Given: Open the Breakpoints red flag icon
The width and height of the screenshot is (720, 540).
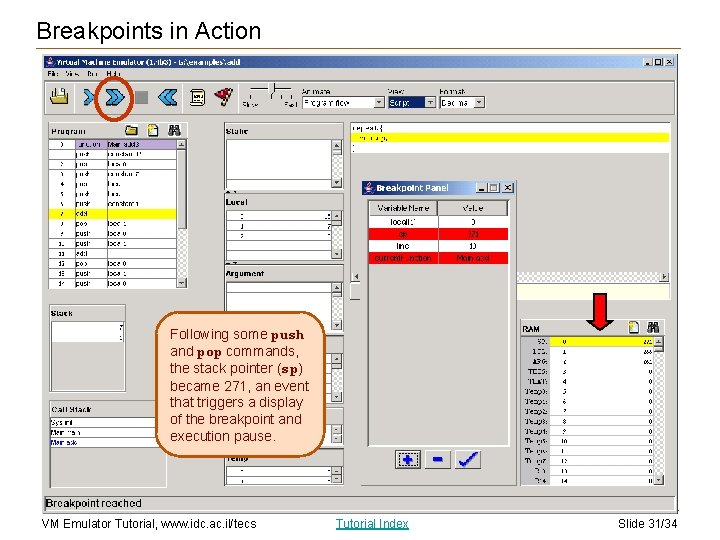Looking at the screenshot, I should pyautogui.click(x=224, y=97).
